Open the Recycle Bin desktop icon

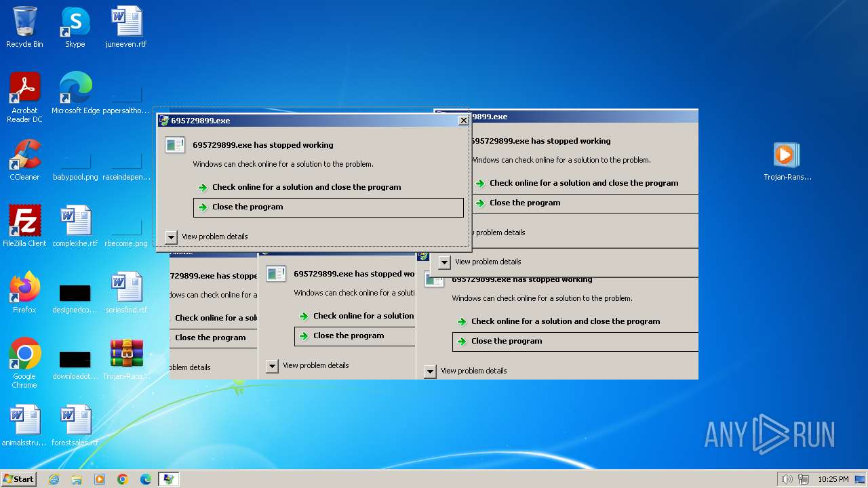pos(24,28)
